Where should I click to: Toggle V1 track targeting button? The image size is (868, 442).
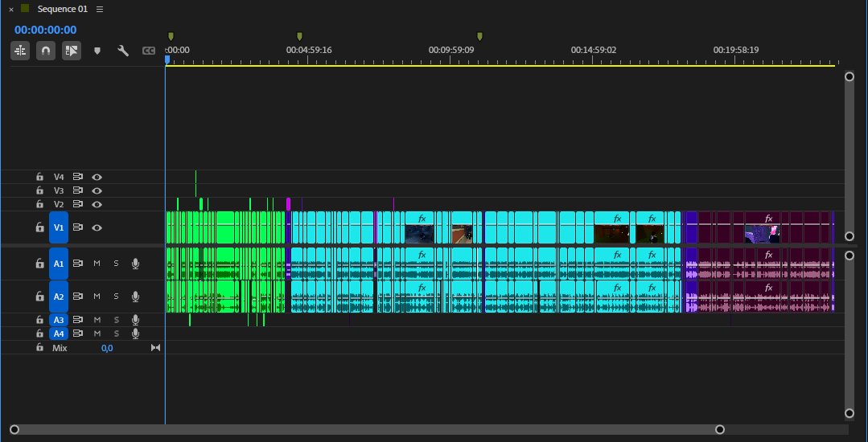point(59,227)
